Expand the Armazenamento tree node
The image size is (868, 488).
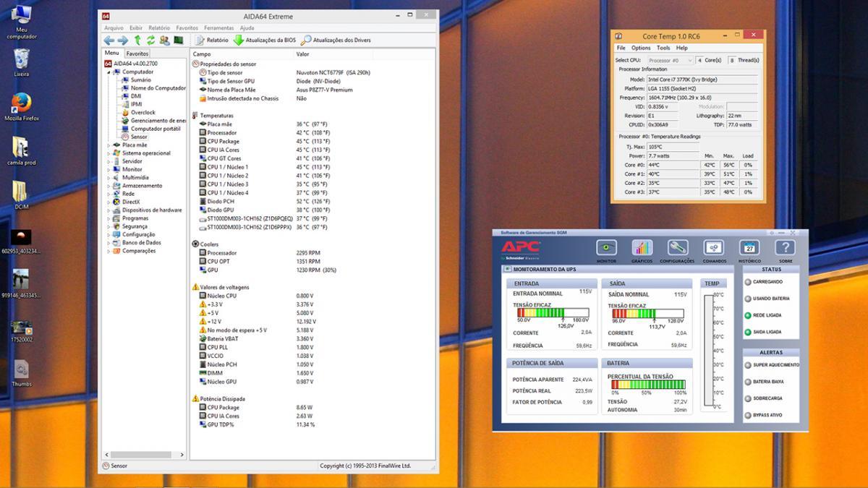point(109,186)
